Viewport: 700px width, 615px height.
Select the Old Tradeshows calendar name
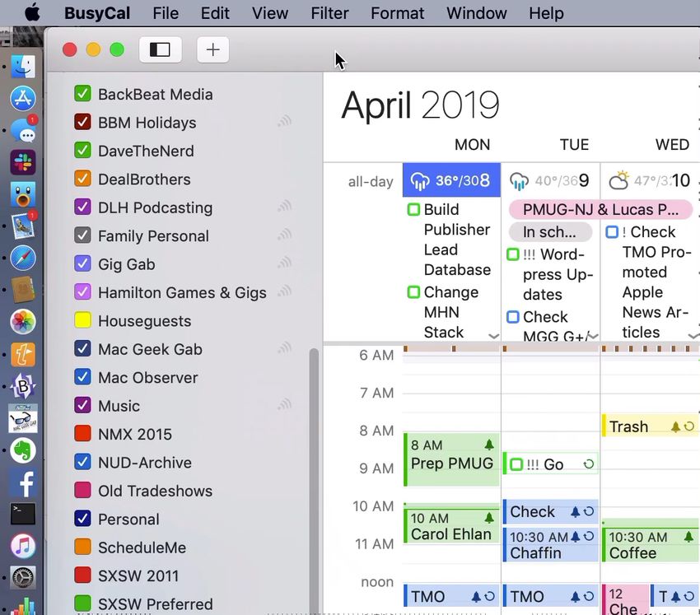pos(155,491)
